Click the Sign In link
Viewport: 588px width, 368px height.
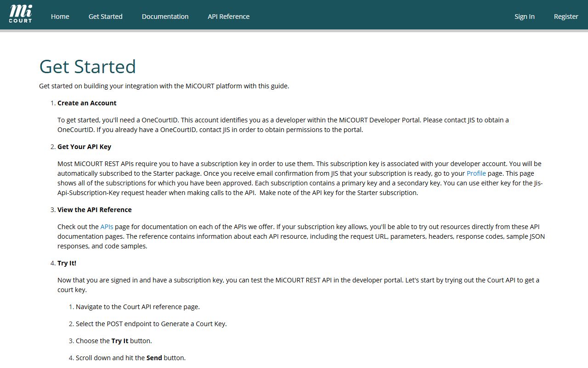coord(525,17)
